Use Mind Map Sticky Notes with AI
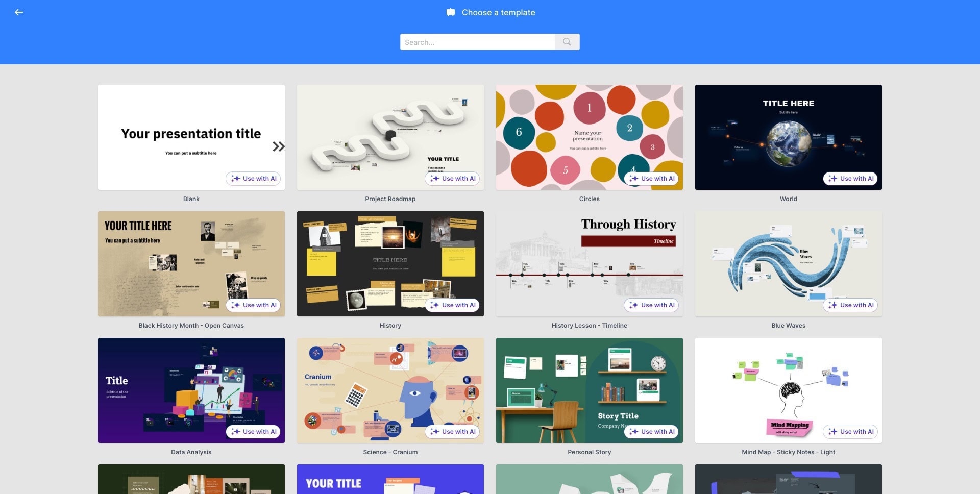 (x=850, y=432)
